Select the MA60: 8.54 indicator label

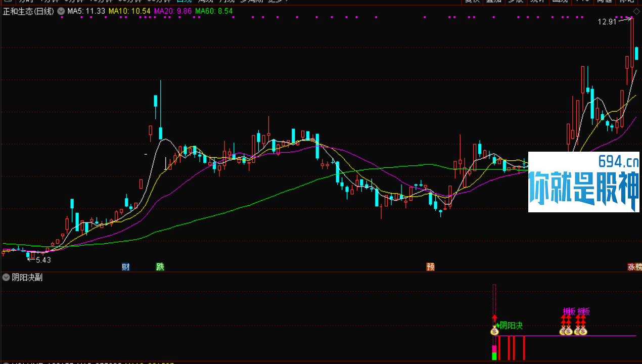[x=214, y=11]
